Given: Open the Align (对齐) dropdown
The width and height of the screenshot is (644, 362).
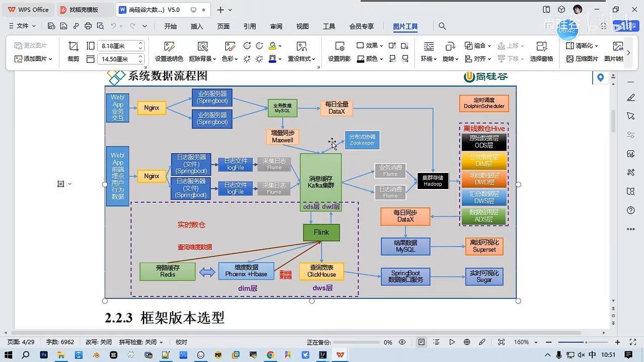Looking at the screenshot, I should [x=477, y=59].
